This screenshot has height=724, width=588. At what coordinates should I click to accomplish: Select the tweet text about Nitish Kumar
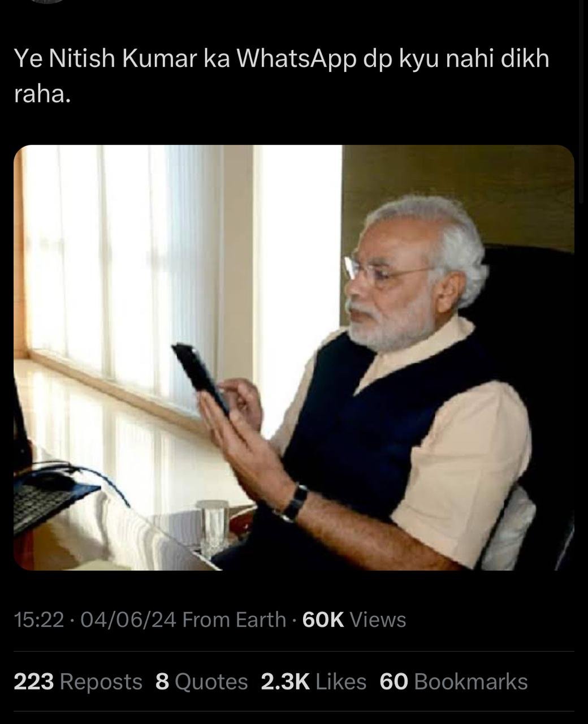coord(282,76)
